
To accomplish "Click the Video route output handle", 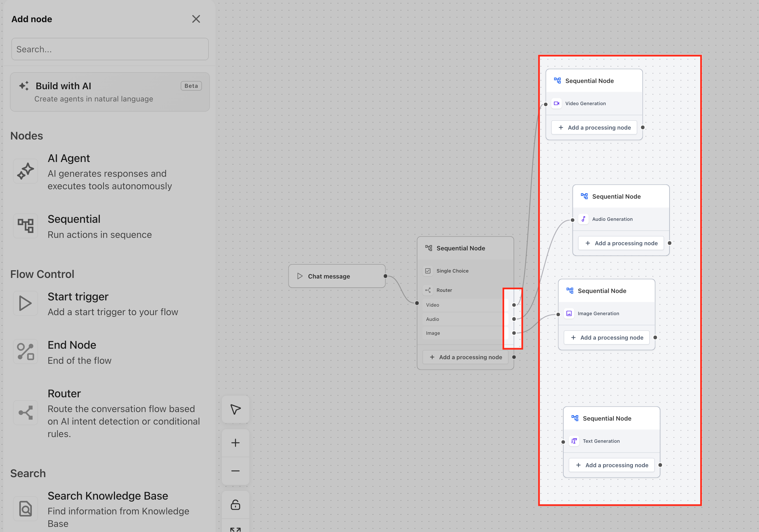I will tap(514, 305).
